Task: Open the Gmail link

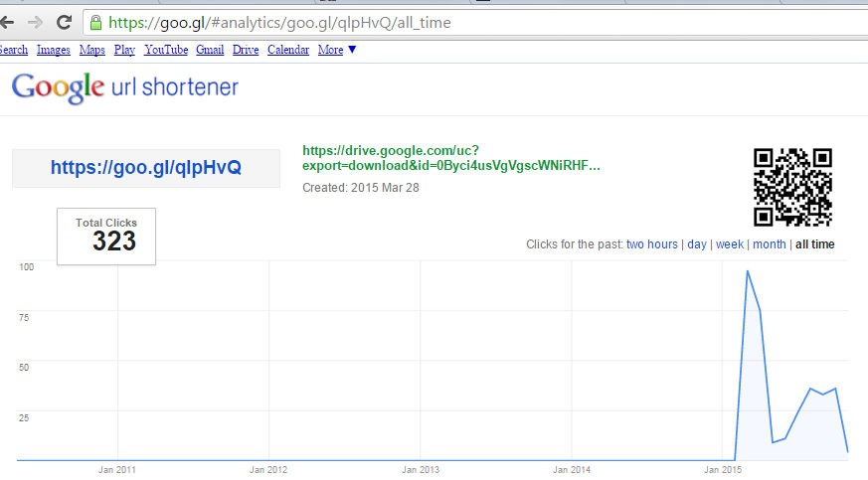Action: [x=210, y=50]
